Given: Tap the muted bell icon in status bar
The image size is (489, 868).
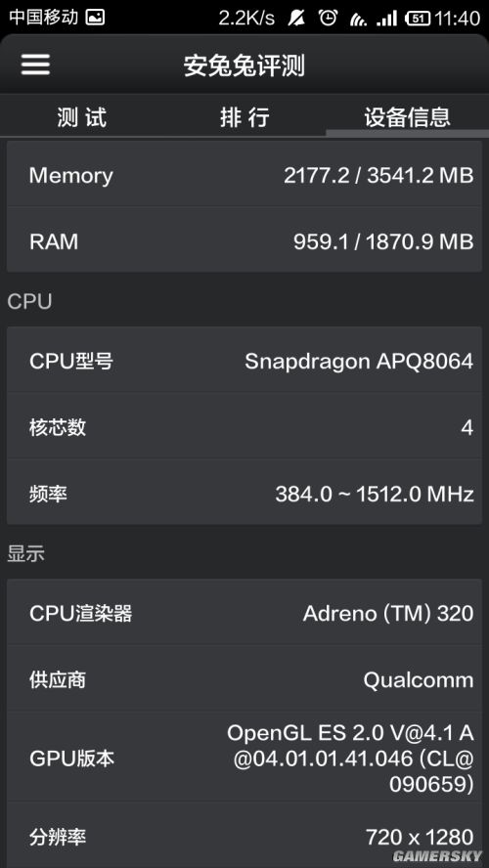Looking at the screenshot, I should coord(296,18).
